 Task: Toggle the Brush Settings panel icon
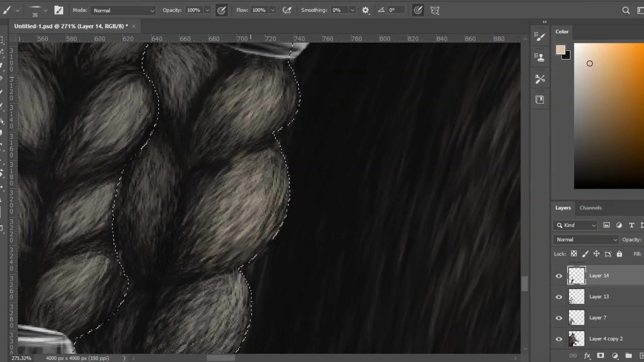[59, 10]
